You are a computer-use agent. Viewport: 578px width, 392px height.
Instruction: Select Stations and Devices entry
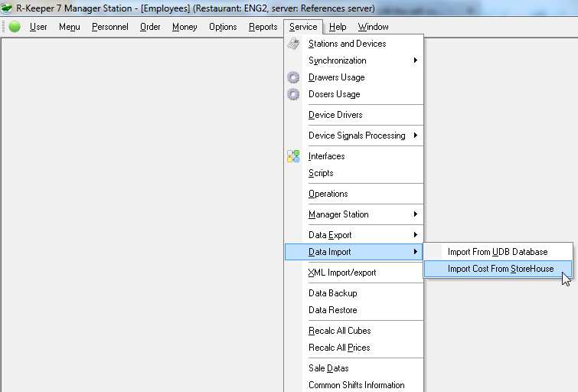(x=354, y=44)
